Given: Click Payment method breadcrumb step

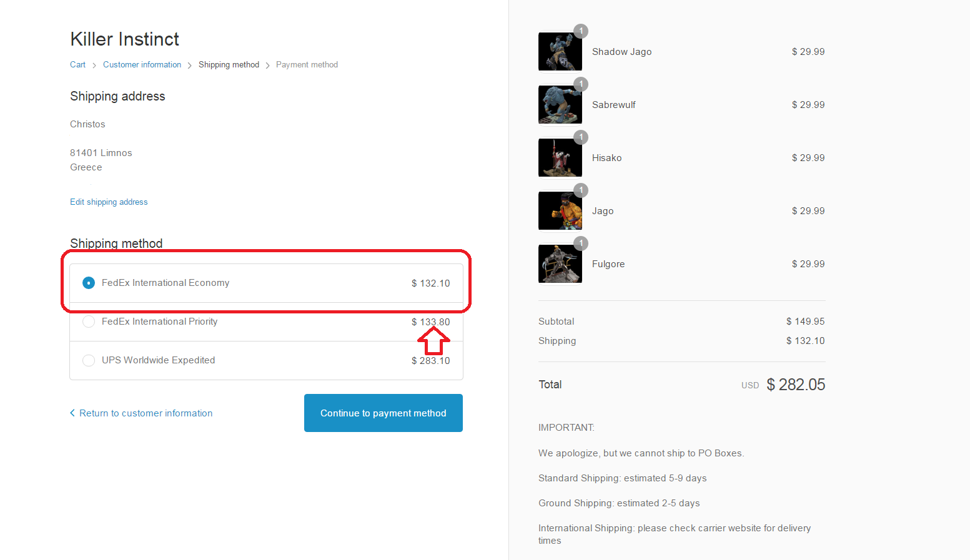Looking at the screenshot, I should pos(307,64).
